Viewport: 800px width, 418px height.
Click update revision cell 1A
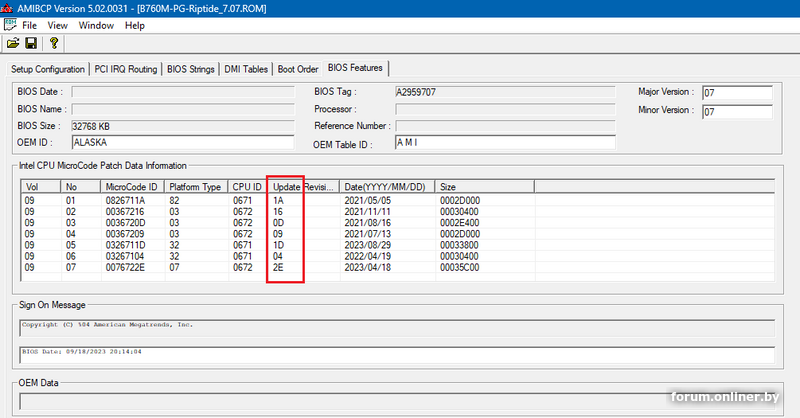point(278,201)
